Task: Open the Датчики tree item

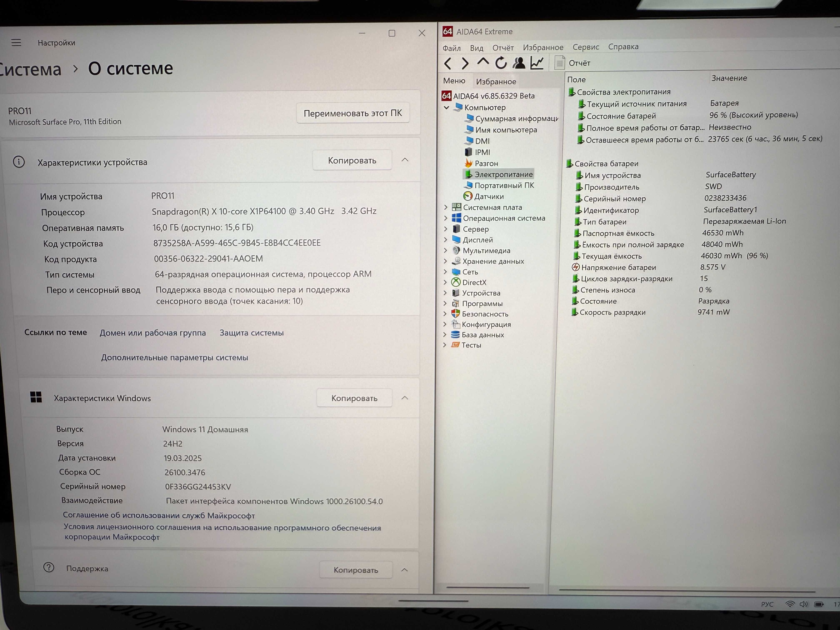Action: [483, 196]
